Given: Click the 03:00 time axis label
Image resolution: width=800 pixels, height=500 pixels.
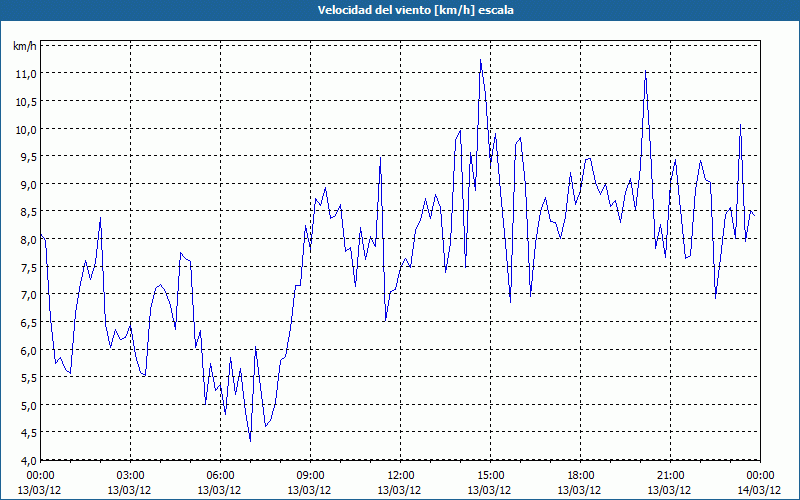Looking at the screenshot, I should click(130, 476).
